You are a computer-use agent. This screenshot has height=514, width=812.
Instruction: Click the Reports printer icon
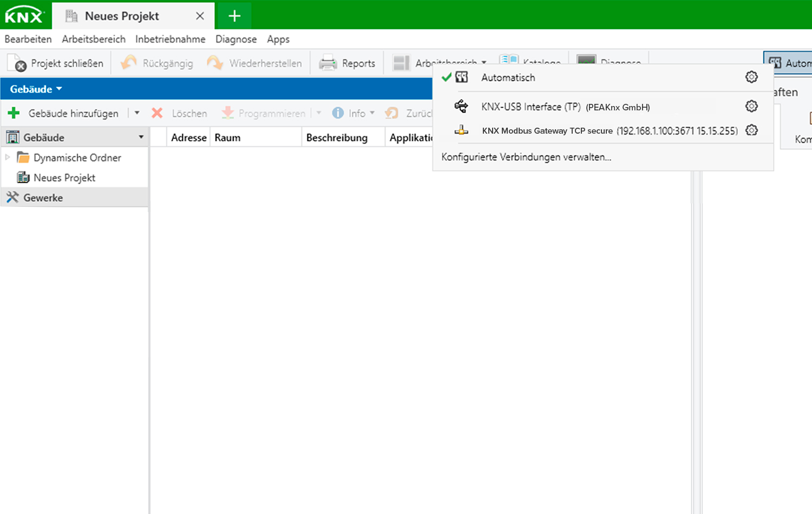(328, 63)
